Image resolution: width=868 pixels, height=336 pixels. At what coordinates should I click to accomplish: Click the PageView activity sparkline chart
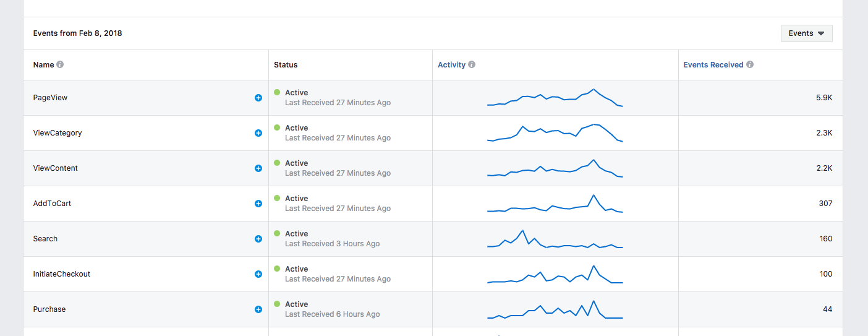click(555, 98)
